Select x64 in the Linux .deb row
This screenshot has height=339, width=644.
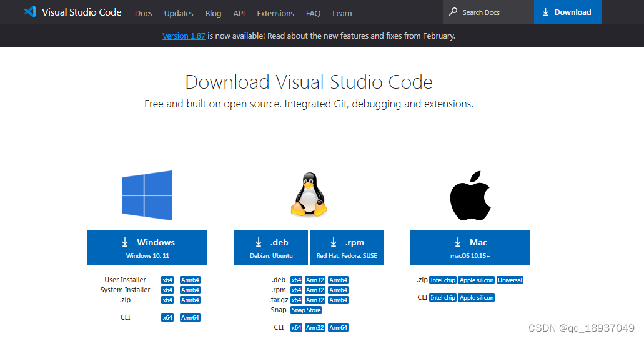click(x=296, y=280)
